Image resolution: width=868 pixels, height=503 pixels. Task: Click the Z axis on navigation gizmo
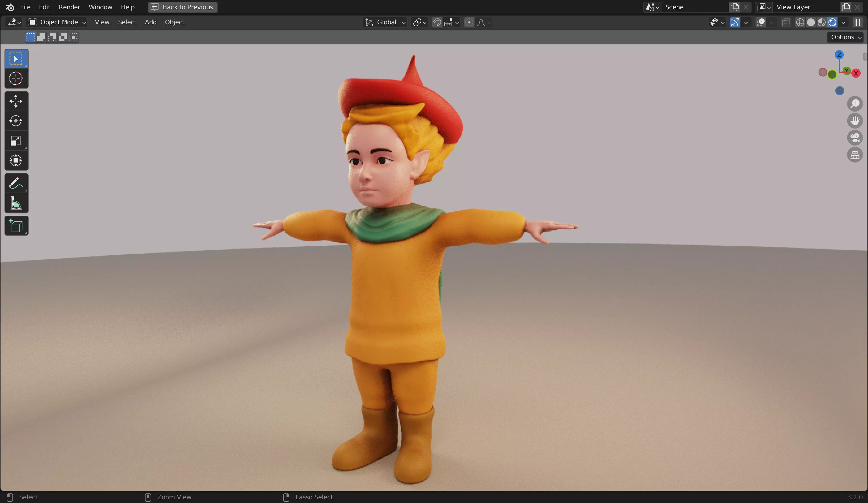point(839,55)
